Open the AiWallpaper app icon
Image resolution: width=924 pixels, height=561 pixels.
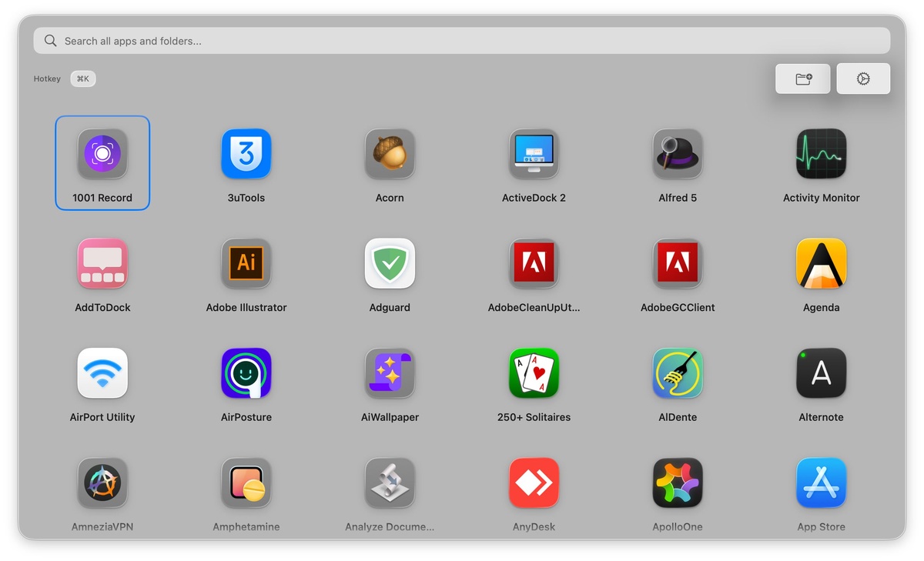pyautogui.click(x=390, y=373)
